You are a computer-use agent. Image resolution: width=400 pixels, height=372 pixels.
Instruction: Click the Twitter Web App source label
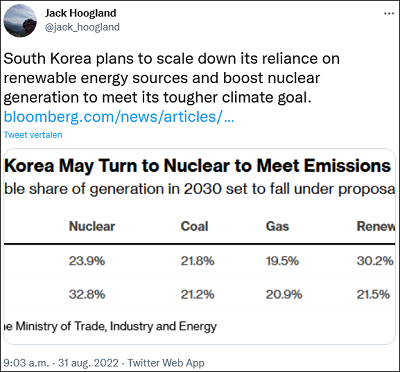click(x=166, y=362)
